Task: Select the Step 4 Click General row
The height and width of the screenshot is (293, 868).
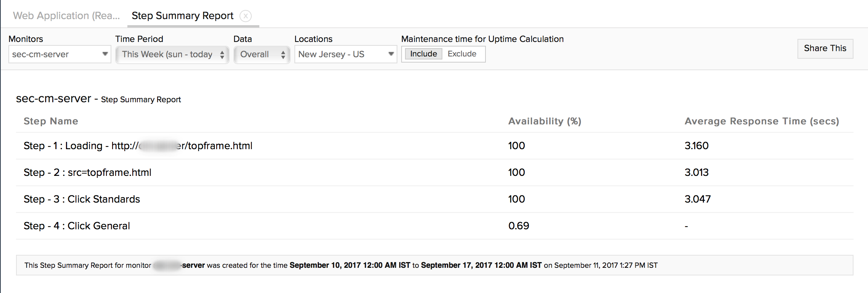Action: [77, 226]
